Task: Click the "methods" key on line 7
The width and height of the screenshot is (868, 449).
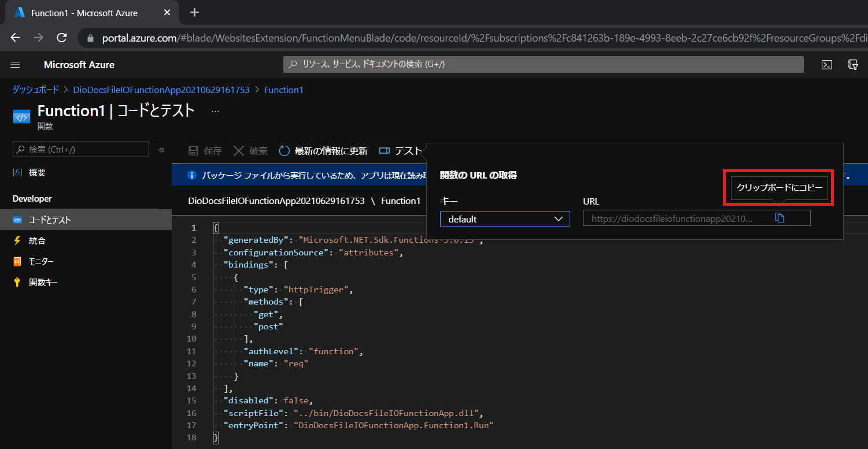Action: point(266,302)
